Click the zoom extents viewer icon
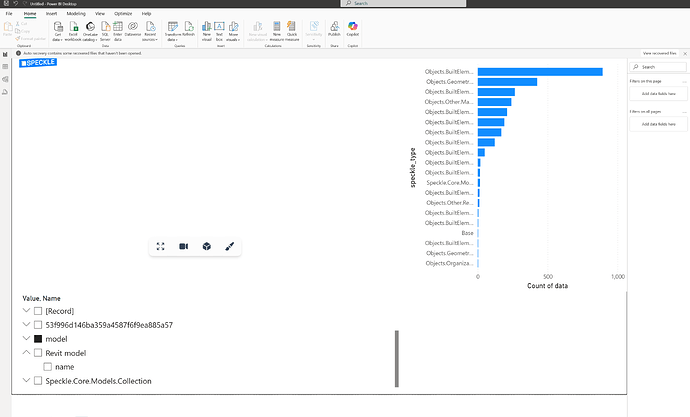Screen dimensions: 690x417 coord(161,246)
